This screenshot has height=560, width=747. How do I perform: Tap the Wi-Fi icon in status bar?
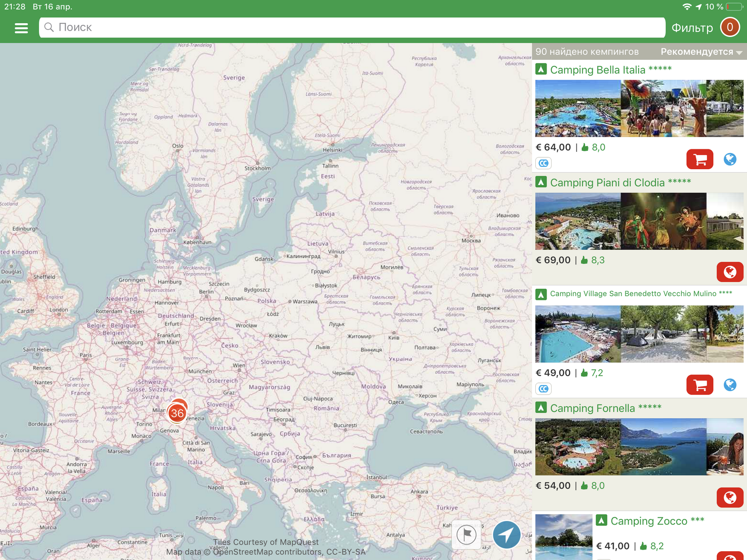[x=687, y=7]
